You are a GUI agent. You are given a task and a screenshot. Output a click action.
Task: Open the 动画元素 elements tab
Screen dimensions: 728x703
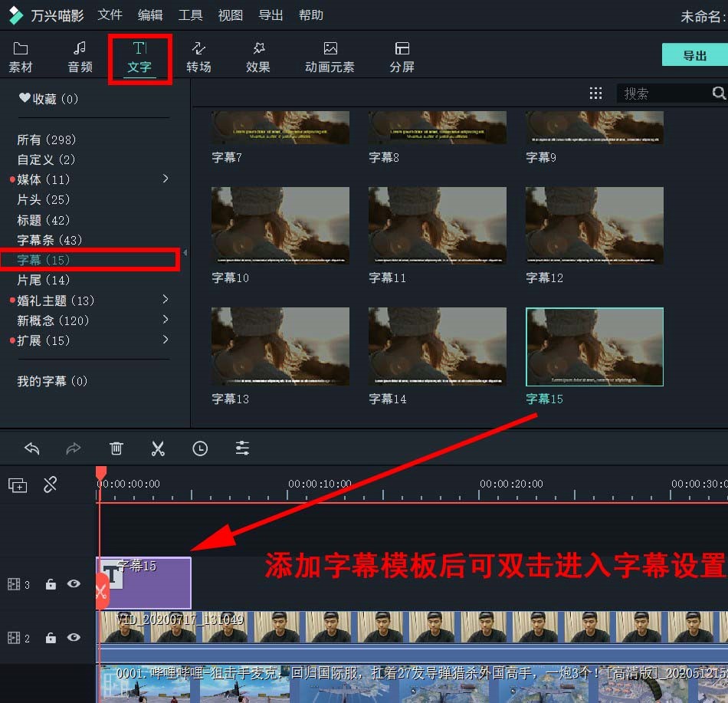point(330,57)
